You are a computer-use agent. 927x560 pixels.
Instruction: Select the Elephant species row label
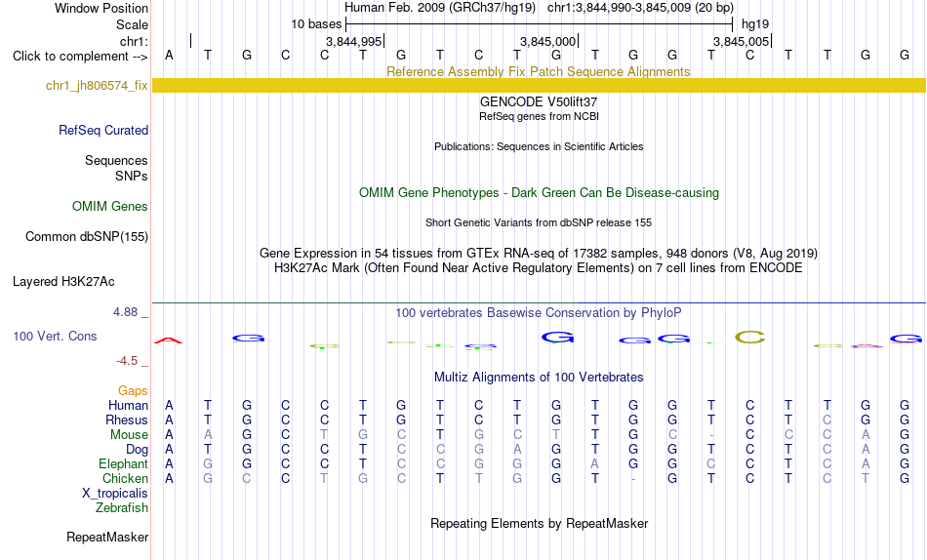click(124, 464)
